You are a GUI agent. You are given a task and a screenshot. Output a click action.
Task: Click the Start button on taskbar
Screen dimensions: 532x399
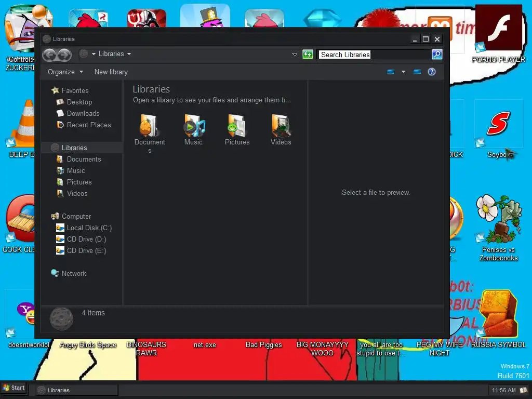coord(14,388)
